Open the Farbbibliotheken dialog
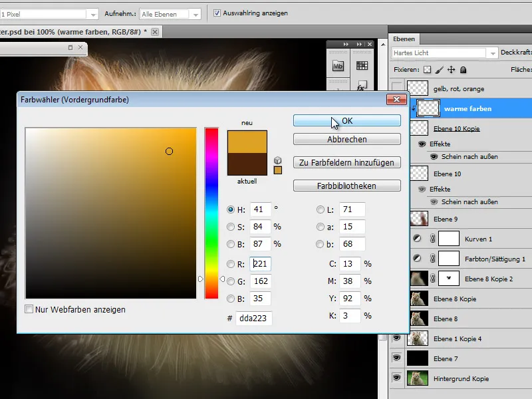The image size is (532, 399). point(346,185)
